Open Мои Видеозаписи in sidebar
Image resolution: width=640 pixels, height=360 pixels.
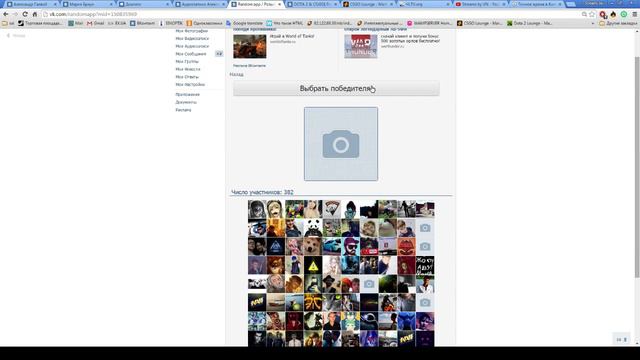click(x=192, y=38)
